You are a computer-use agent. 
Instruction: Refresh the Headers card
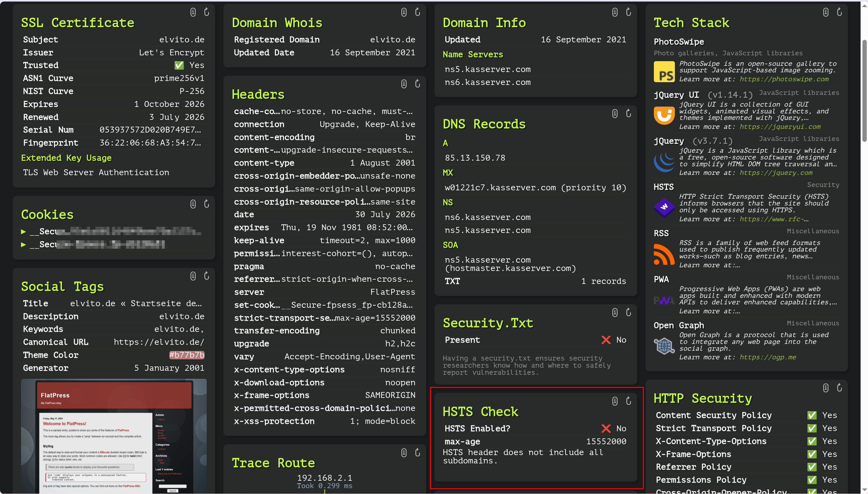[x=418, y=84]
